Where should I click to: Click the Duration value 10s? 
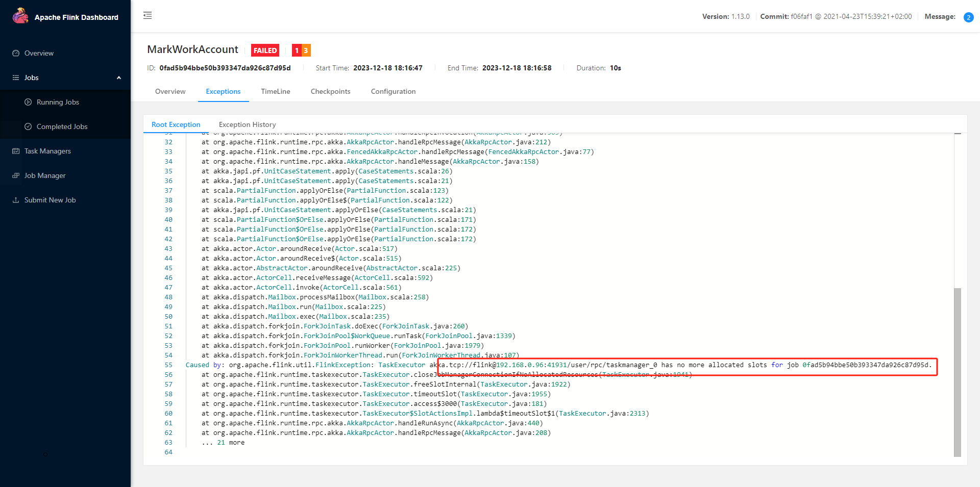click(616, 68)
